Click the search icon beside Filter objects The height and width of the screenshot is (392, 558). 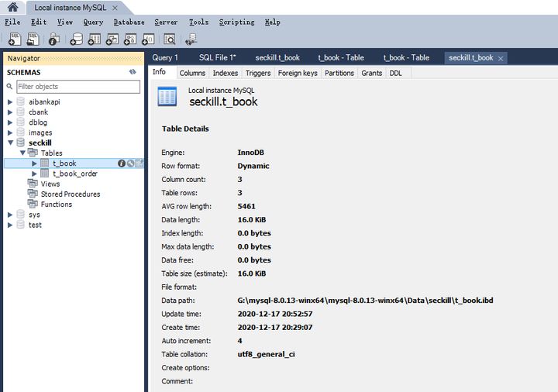coord(9,87)
